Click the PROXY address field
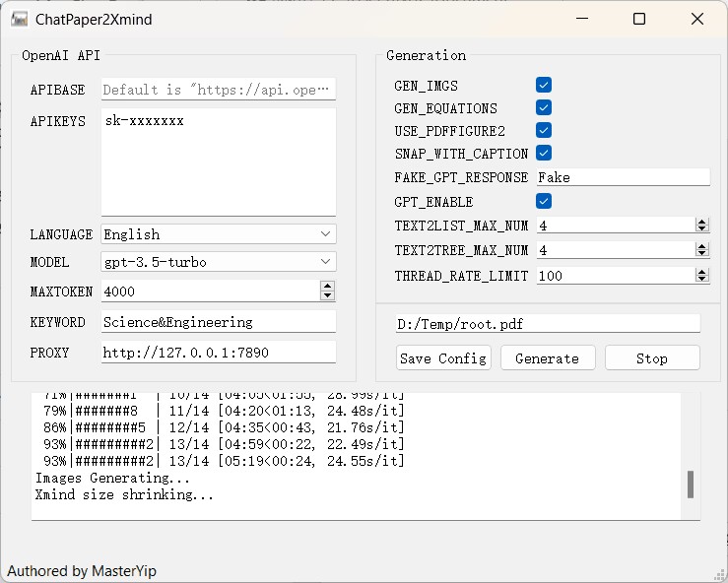Image resolution: width=728 pixels, height=583 pixels. click(x=217, y=352)
